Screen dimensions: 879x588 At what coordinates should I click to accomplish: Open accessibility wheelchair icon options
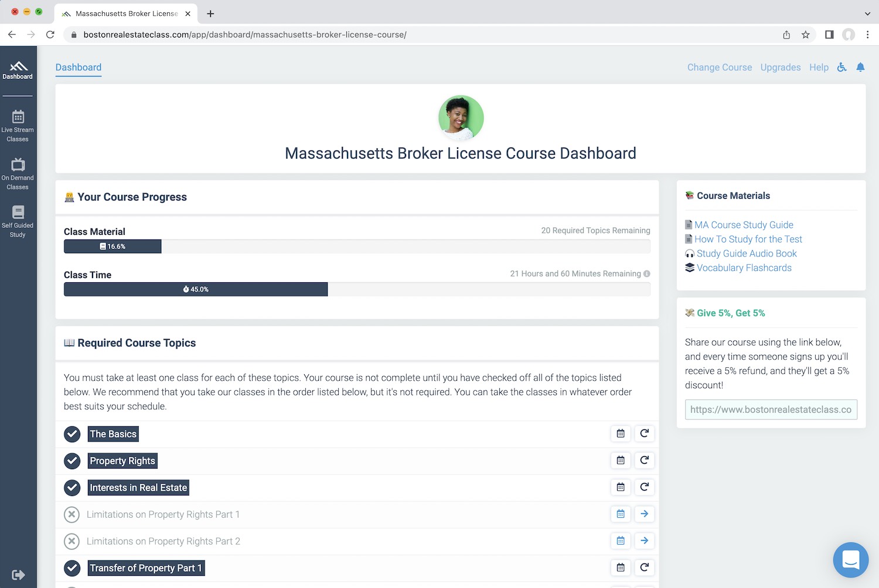[842, 67]
